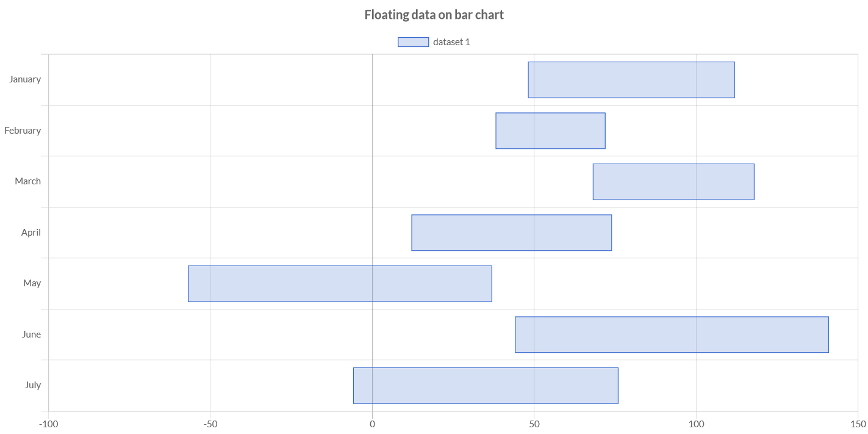Click the chart title text
This screenshot has height=434, width=868.
click(434, 15)
